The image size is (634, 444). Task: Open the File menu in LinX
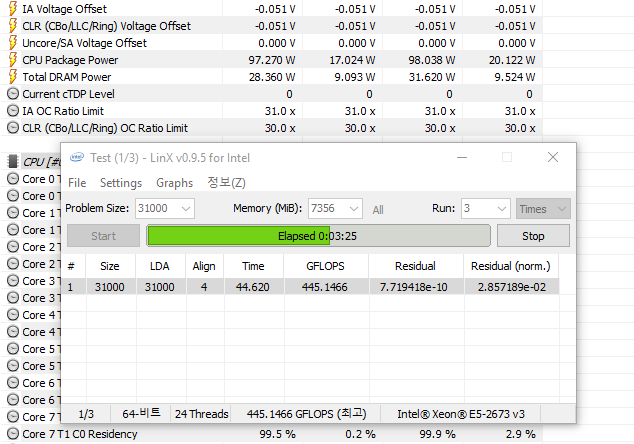[x=77, y=183]
